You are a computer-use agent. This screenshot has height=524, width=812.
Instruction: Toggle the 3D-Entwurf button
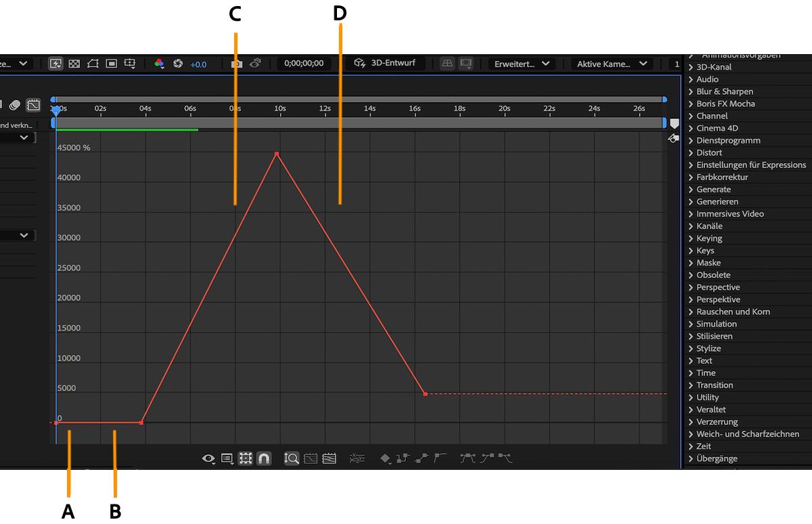pos(385,63)
